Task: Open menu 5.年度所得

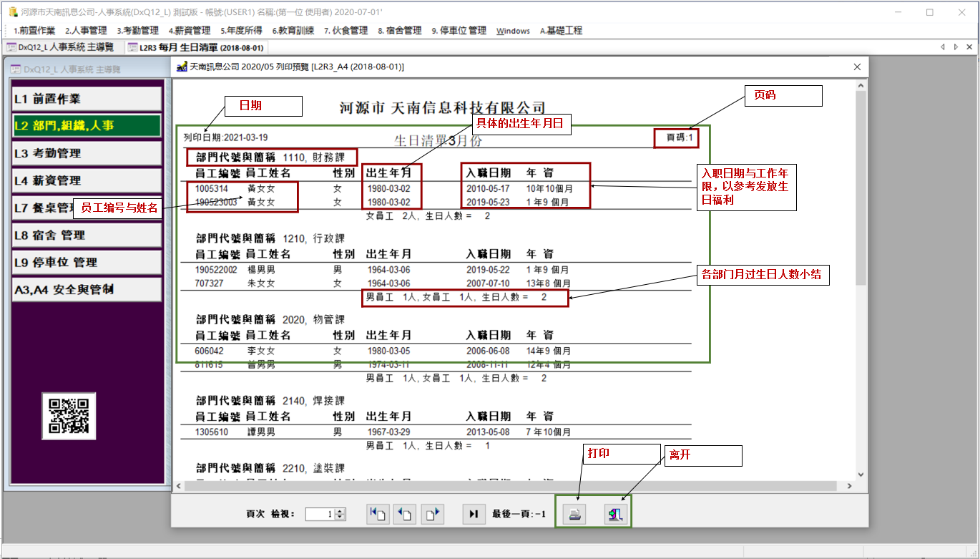Action: (241, 31)
